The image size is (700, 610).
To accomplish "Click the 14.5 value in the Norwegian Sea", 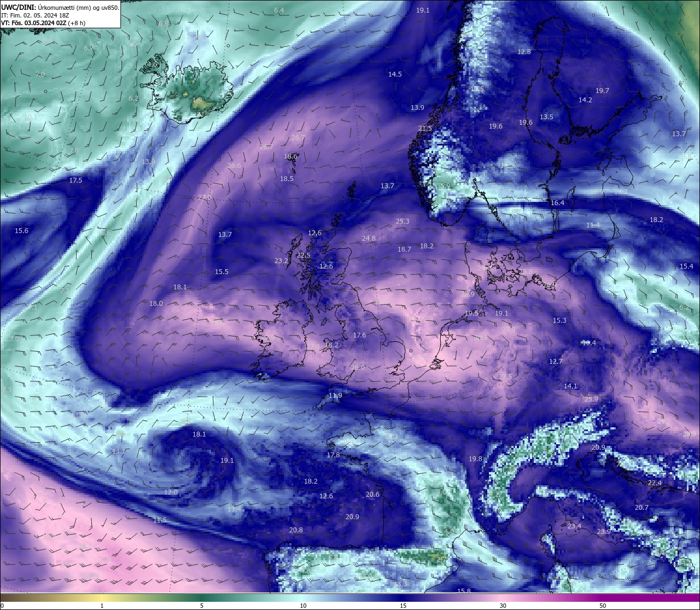I will pyautogui.click(x=395, y=74).
